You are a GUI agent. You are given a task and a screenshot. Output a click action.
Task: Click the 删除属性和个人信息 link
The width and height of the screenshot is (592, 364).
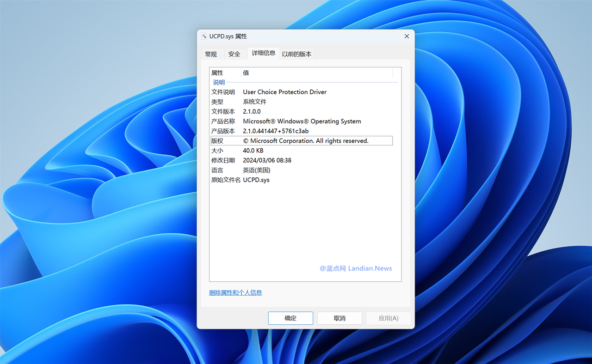click(235, 292)
